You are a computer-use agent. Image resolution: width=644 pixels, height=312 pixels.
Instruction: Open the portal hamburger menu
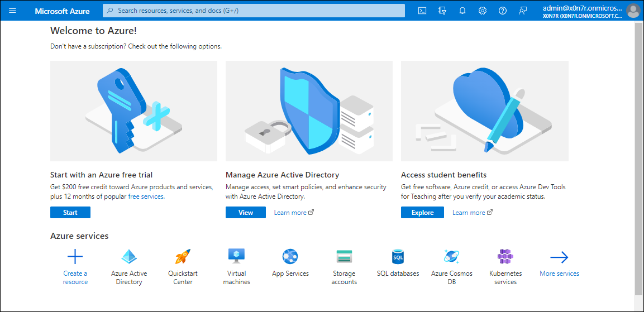(x=12, y=11)
